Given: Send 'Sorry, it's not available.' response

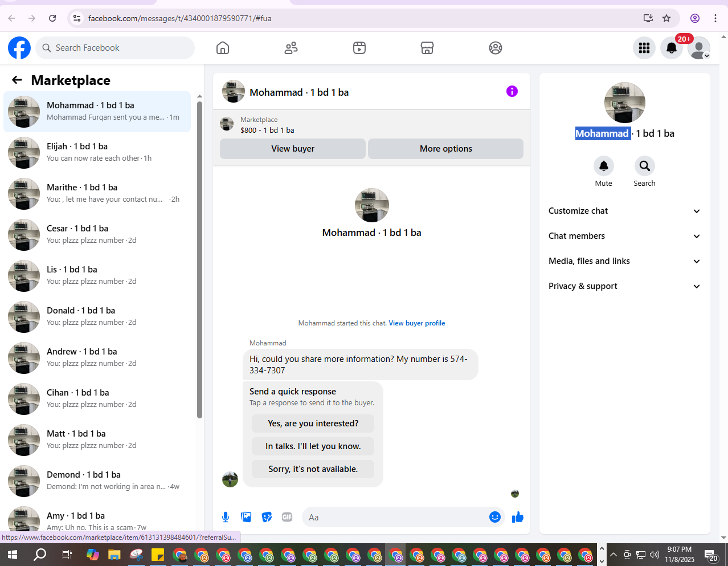Looking at the screenshot, I should pyautogui.click(x=313, y=469).
